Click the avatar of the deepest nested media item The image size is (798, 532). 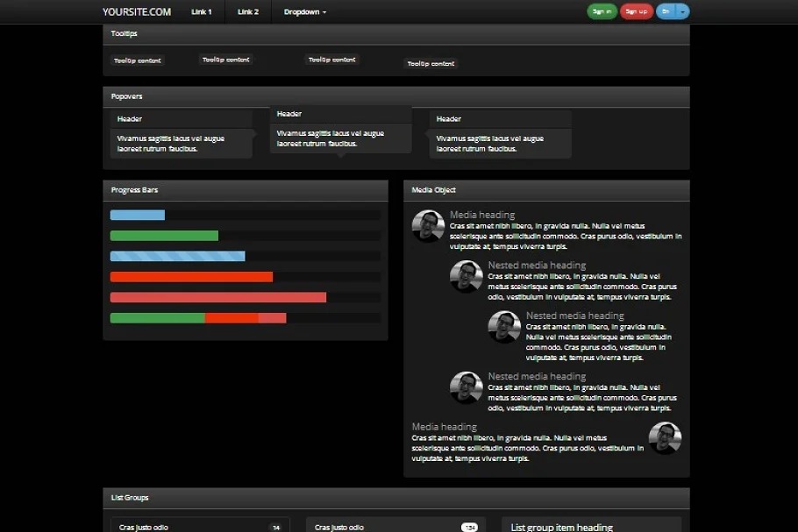point(504,327)
